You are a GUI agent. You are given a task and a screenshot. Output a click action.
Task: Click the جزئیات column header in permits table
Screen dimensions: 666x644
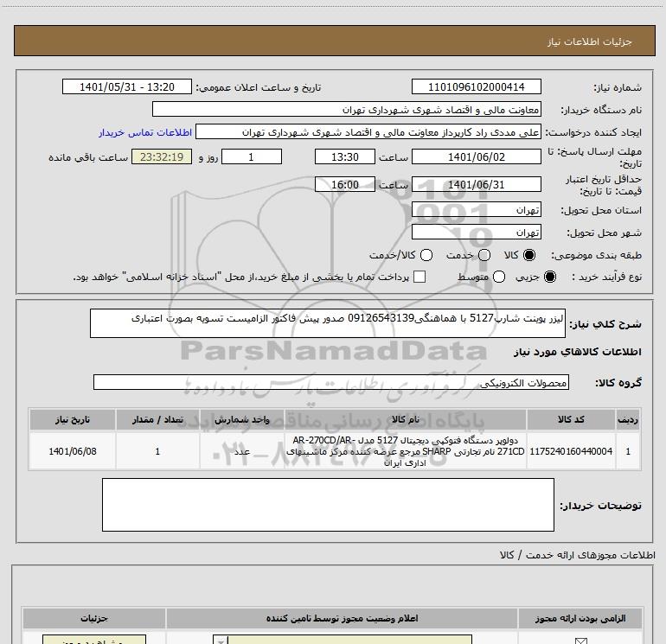(x=94, y=618)
